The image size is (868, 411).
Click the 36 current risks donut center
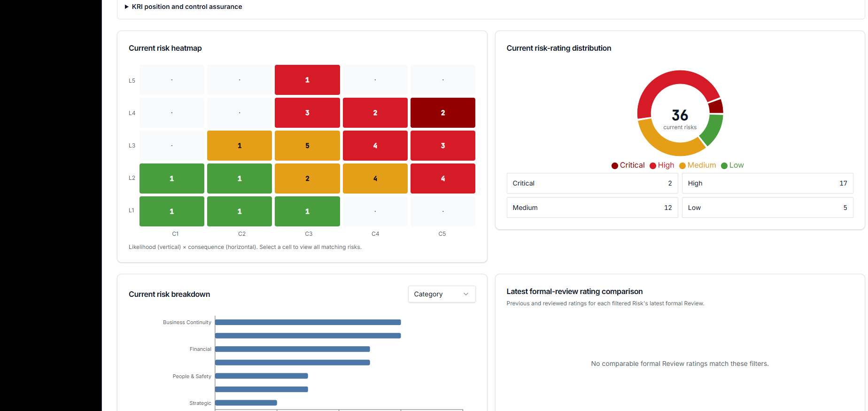coord(680,118)
